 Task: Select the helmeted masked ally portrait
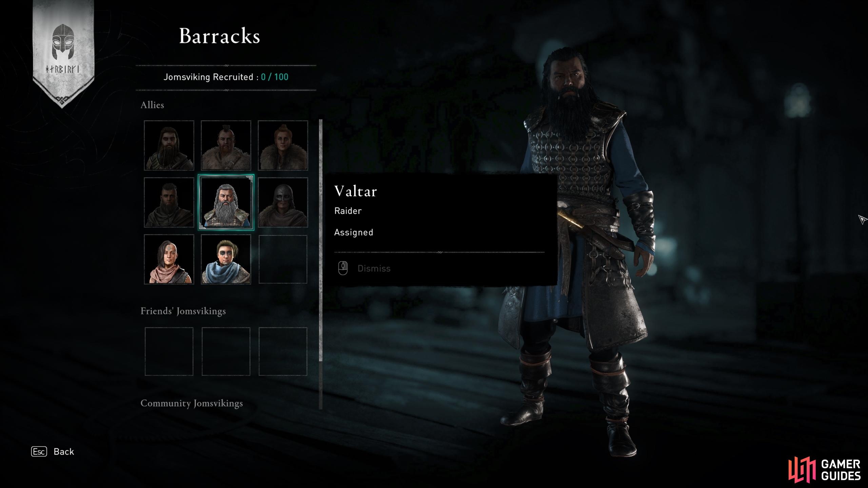283,202
